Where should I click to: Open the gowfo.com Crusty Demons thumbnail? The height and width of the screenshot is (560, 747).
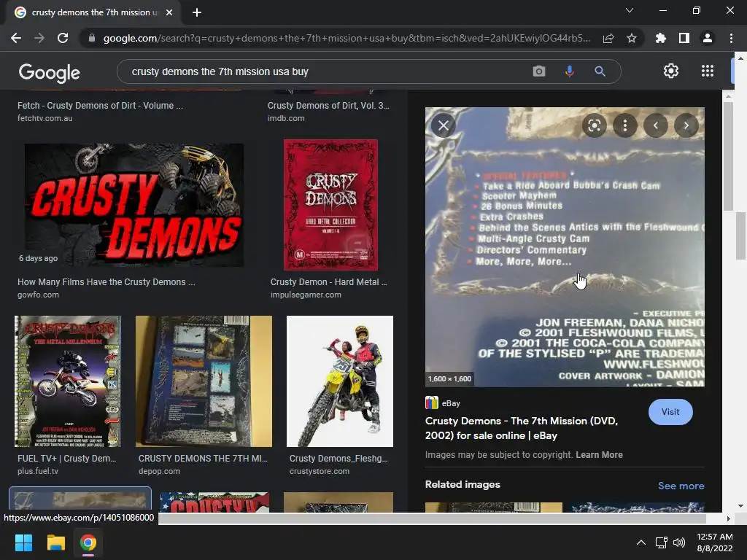pos(134,205)
